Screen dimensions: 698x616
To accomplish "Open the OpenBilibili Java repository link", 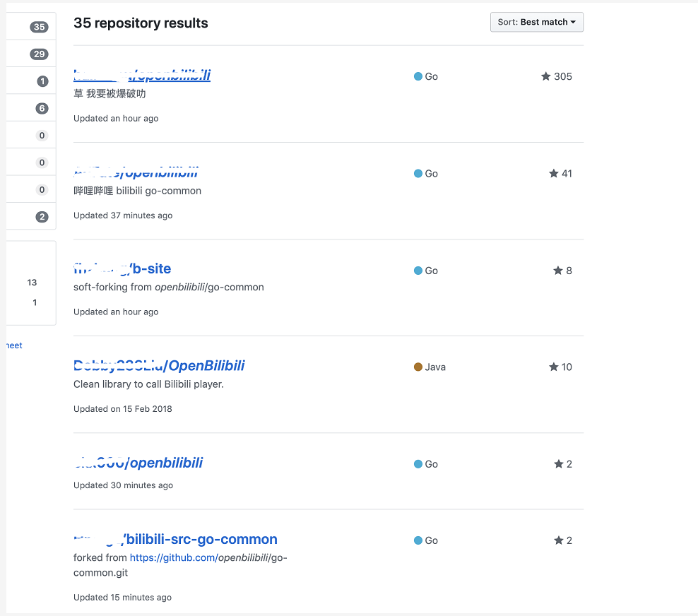I will pyautogui.click(x=159, y=365).
